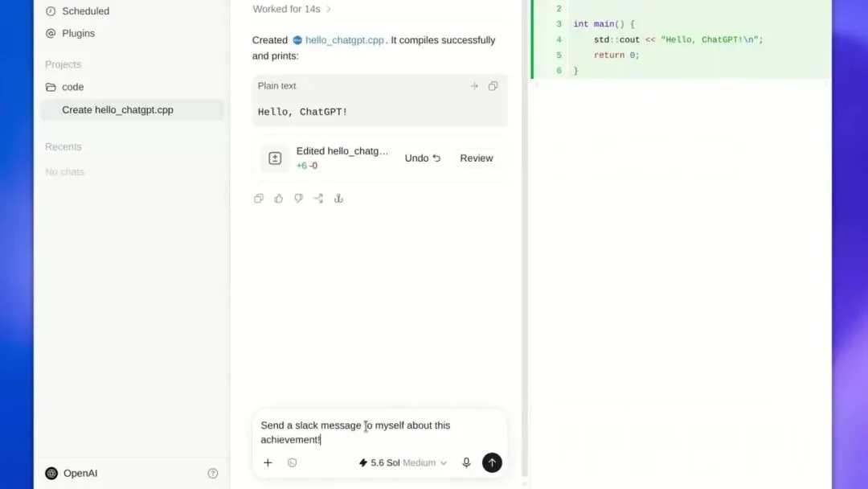This screenshot has width=868, height=489.
Task: Click the Projects section heading
Action: click(63, 64)
